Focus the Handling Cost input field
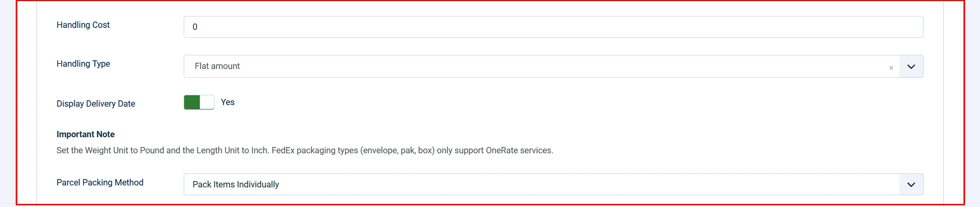Image resolution: width=980 pixels, height=207 pixels. [x=553, y=27]
